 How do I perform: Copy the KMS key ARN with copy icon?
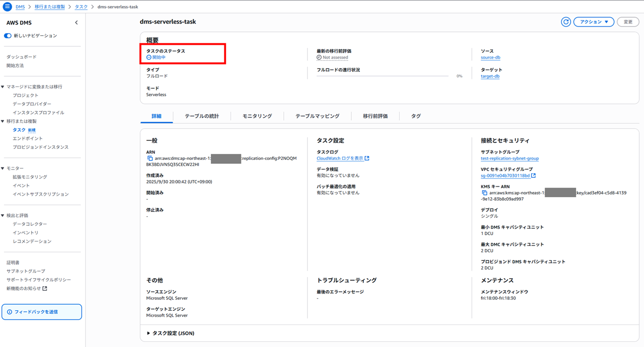click(x=484, y=193)
